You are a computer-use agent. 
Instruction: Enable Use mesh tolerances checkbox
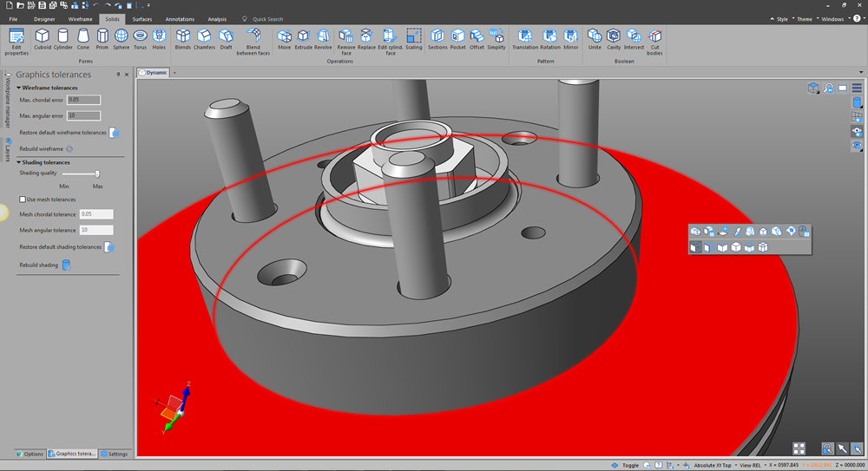point(23,200)
